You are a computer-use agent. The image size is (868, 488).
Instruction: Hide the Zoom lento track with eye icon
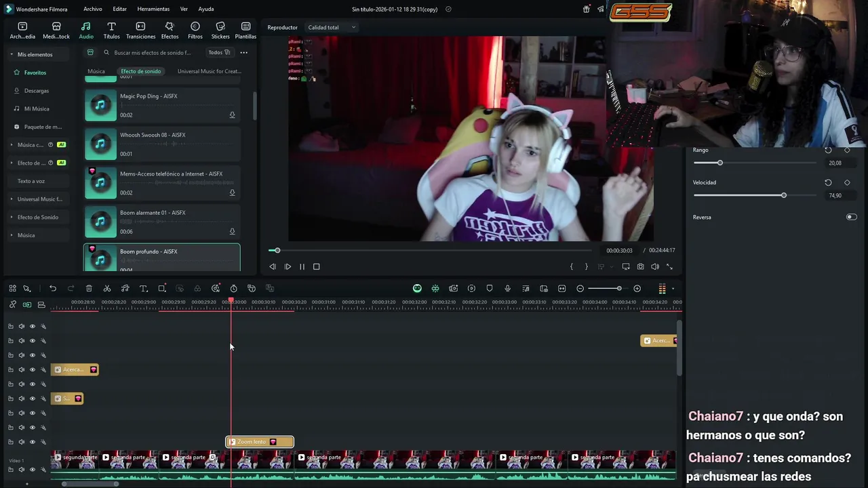coord(32,442)
